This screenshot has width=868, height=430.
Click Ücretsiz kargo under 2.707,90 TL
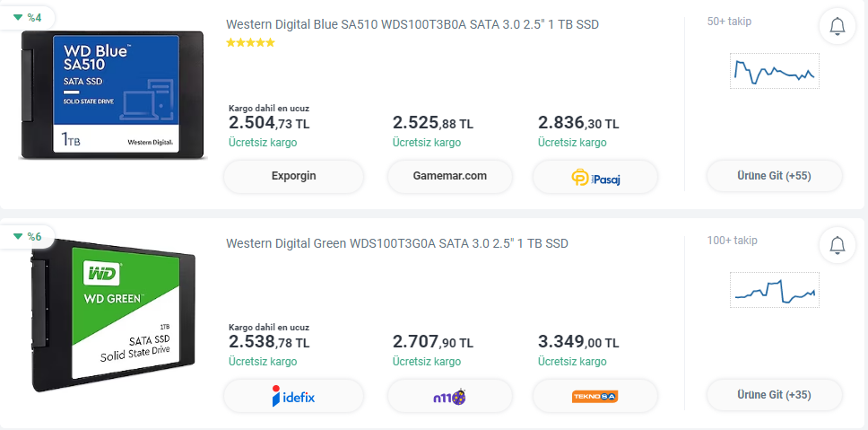[427, 362]
